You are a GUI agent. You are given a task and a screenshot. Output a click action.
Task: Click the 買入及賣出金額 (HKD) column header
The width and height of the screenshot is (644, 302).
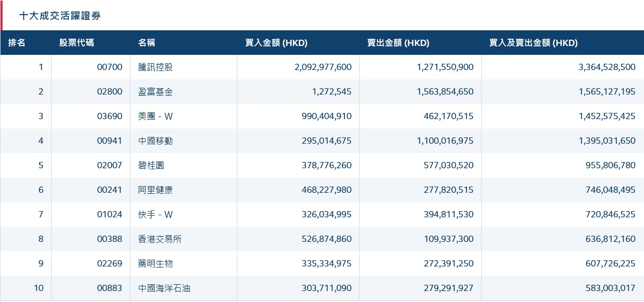tap(533, 43)
